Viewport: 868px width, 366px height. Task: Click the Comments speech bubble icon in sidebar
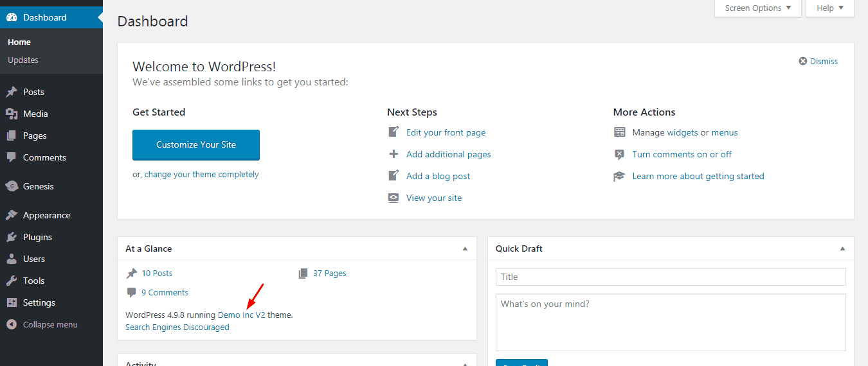point(12,157)
